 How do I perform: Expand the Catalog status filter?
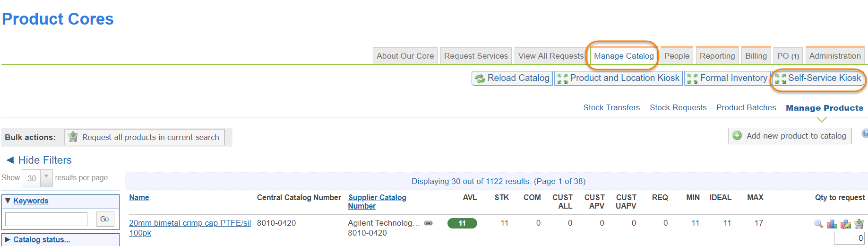pos(8,239)
